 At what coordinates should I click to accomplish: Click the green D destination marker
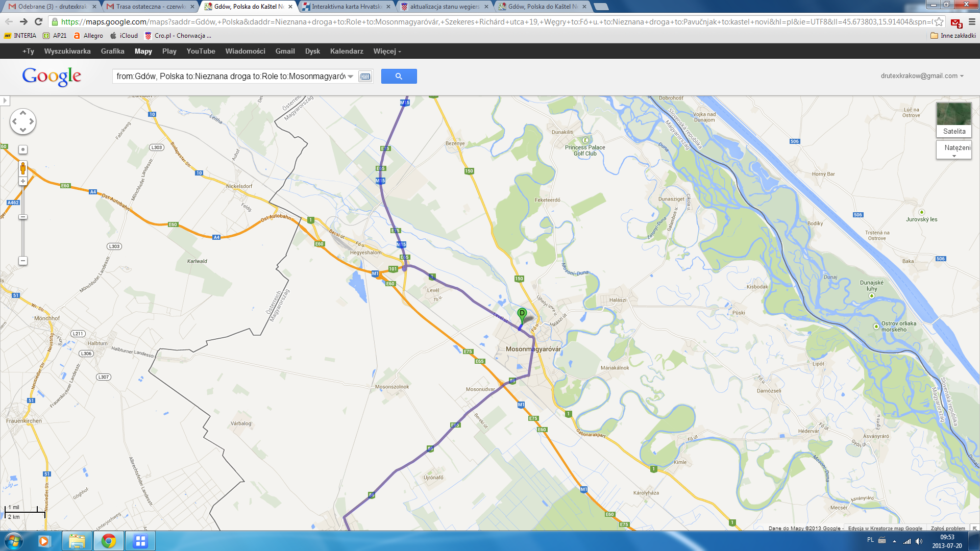click(x=522, y=314)
